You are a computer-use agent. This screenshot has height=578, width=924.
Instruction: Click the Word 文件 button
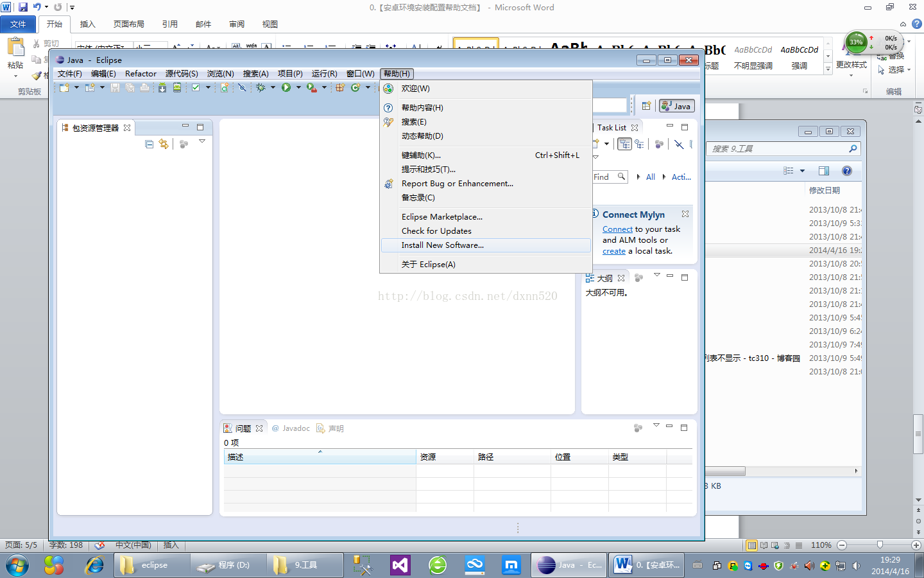tap(18, 24)
